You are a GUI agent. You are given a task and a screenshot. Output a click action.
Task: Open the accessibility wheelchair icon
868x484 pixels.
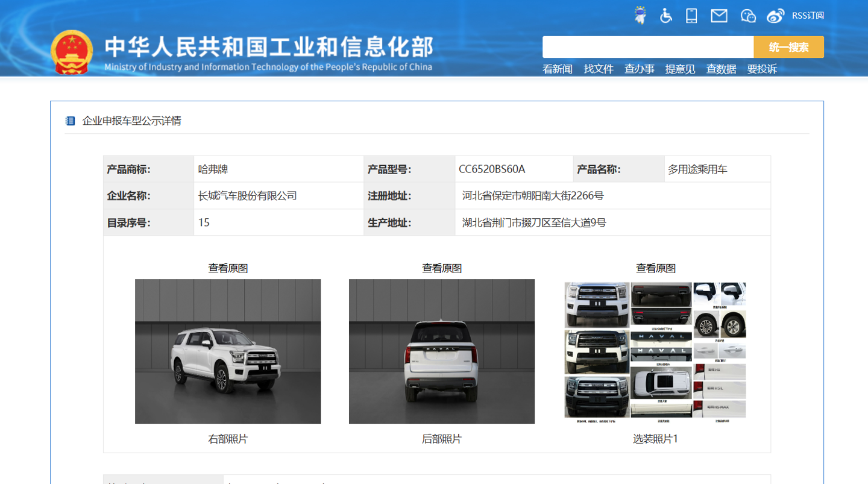pyautogui.click(x=666, y=16)
